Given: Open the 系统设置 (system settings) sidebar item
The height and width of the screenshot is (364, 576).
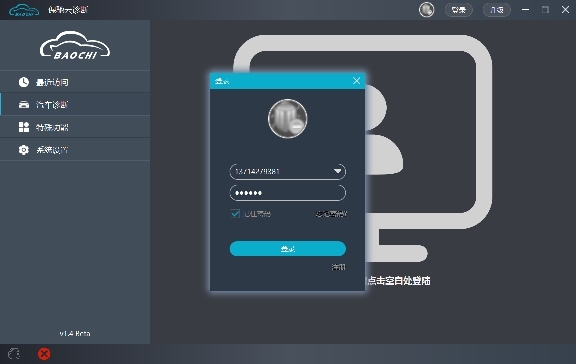Looking at the screenshot, I should tap(75, 149).
